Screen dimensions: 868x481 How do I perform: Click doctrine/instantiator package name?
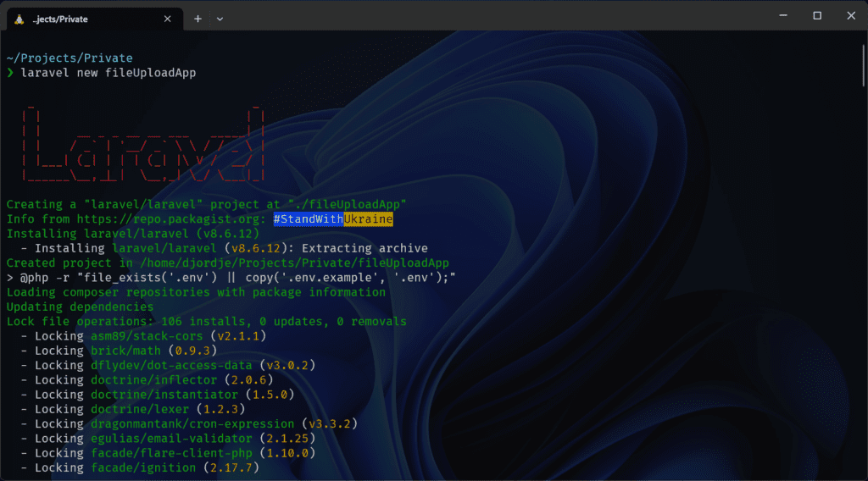click(164, 395)
